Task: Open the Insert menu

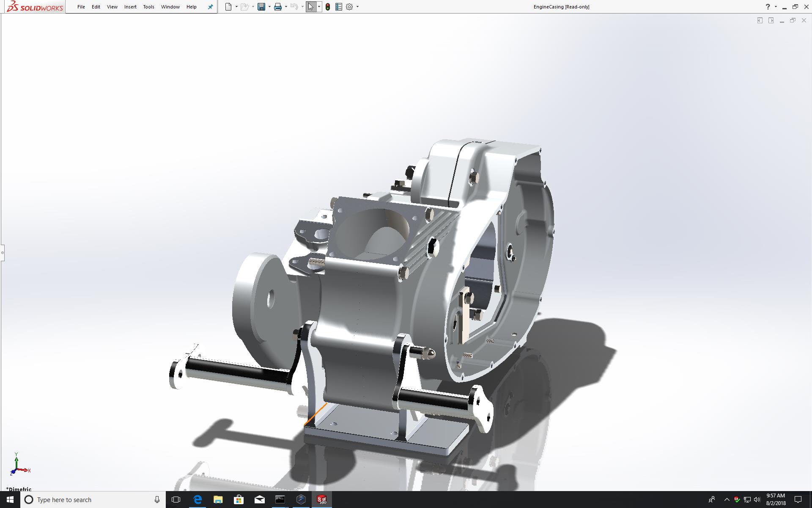Action: click(x=130, y=7)
